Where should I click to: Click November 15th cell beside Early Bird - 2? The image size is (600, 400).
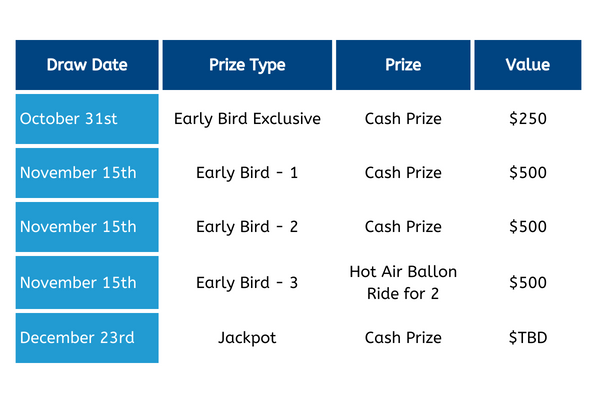point(87,227)
